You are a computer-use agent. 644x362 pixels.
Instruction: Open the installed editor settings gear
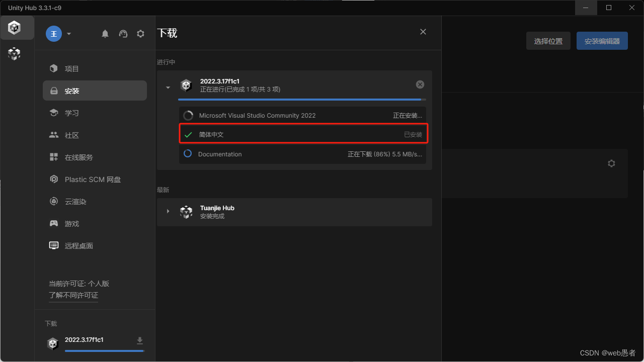pos(611,163)
